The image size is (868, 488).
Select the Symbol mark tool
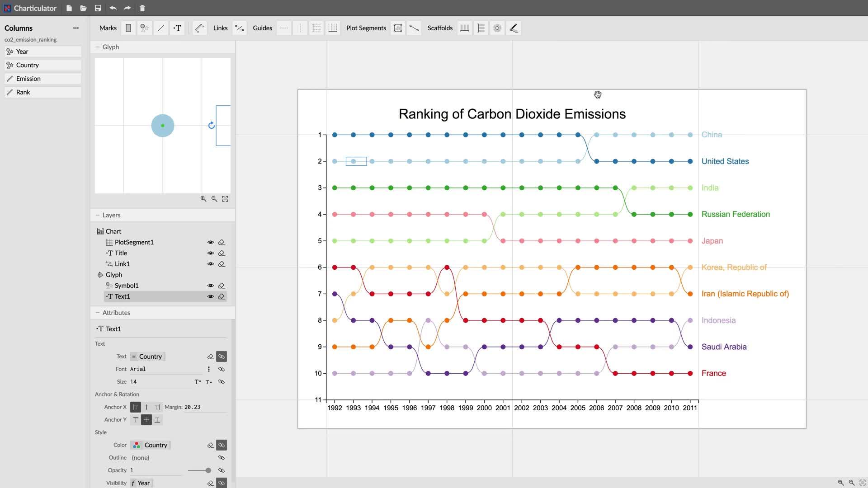(145, 28)
